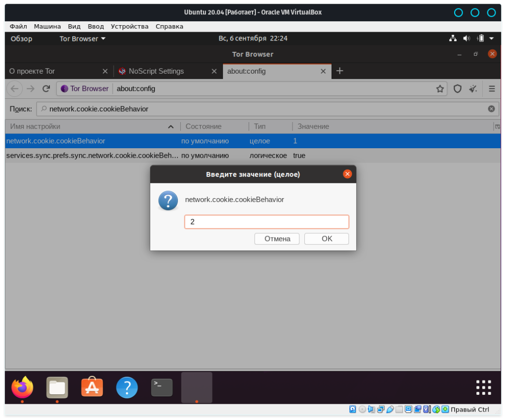Open the hamburger application menu

(492, 89)
